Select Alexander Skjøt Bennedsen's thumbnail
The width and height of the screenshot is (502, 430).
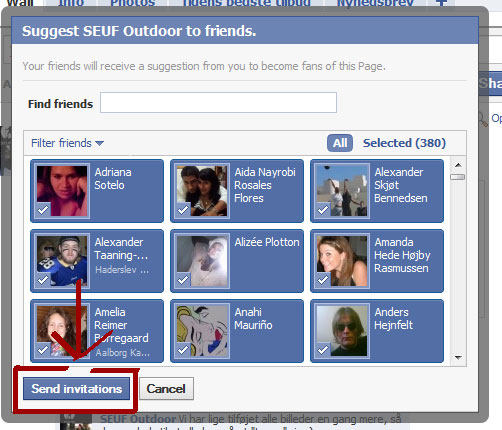point(342,191)
